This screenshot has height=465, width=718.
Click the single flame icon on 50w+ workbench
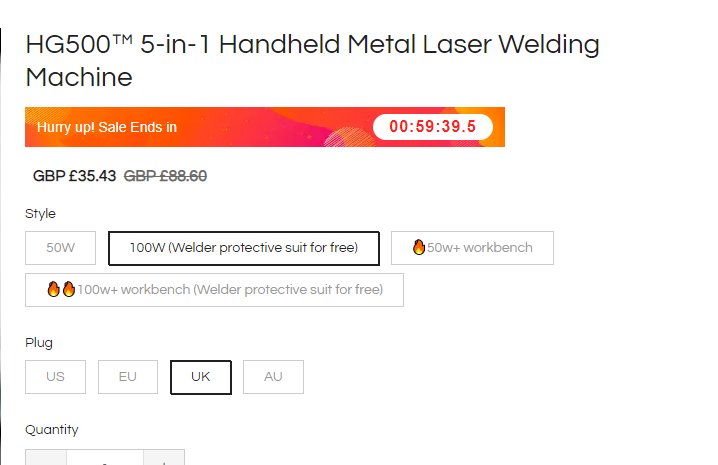[x=419, y=247]
